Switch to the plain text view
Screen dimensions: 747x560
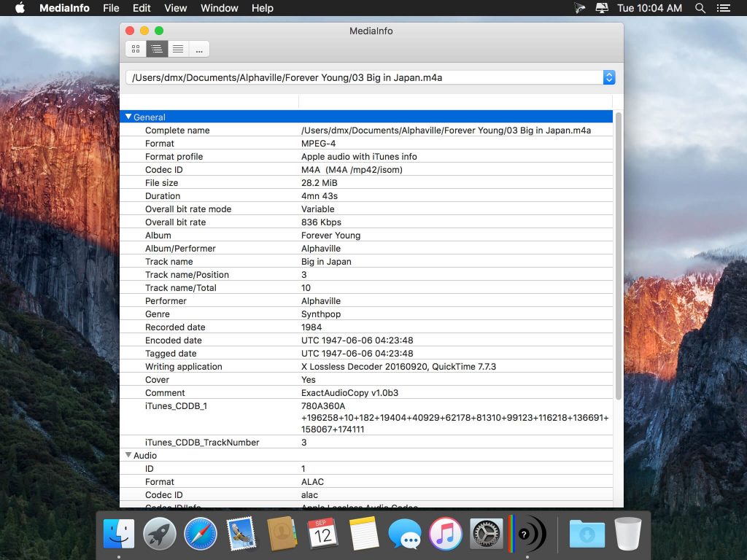click(178, 49)
